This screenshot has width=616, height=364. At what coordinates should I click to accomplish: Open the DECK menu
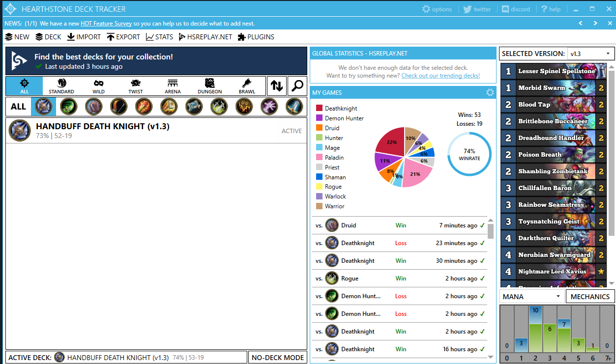[48, 37]
